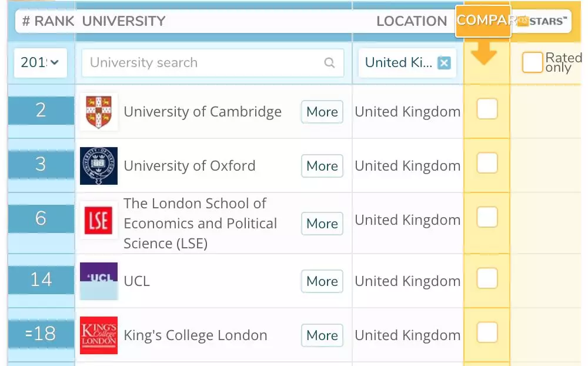Open the University of Oxford link
588x366 pixels.
click(x=189, y=166)
